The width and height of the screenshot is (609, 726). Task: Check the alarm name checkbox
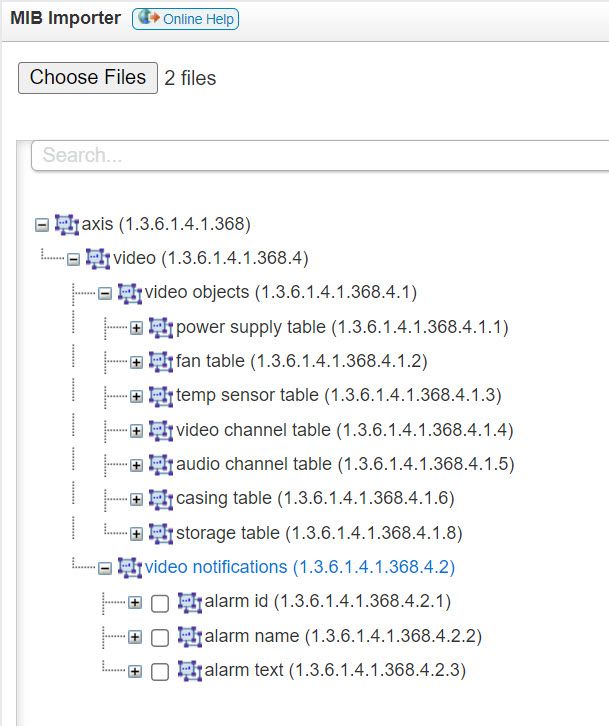(x=160, y=637)
